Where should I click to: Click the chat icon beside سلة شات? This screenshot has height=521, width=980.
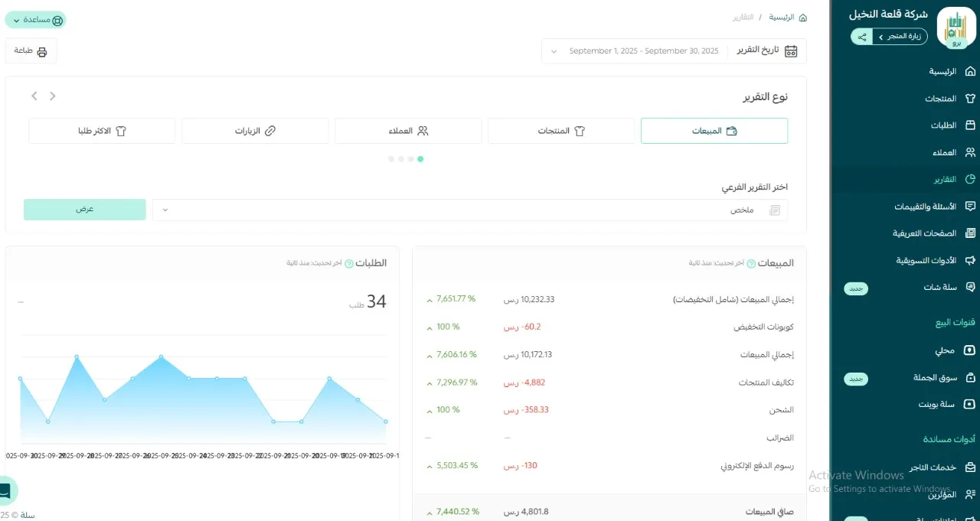[970, 287]
